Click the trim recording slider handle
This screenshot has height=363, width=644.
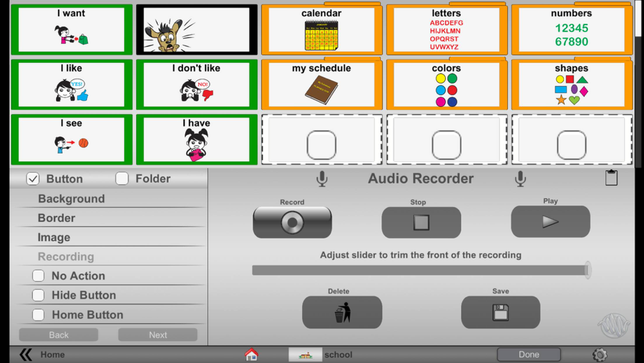tap(588, 270)
